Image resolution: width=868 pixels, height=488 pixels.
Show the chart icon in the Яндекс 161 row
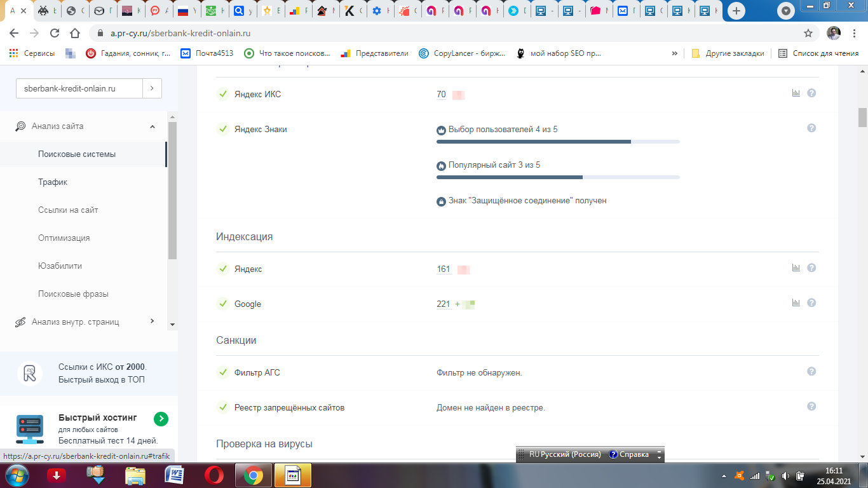796,268
